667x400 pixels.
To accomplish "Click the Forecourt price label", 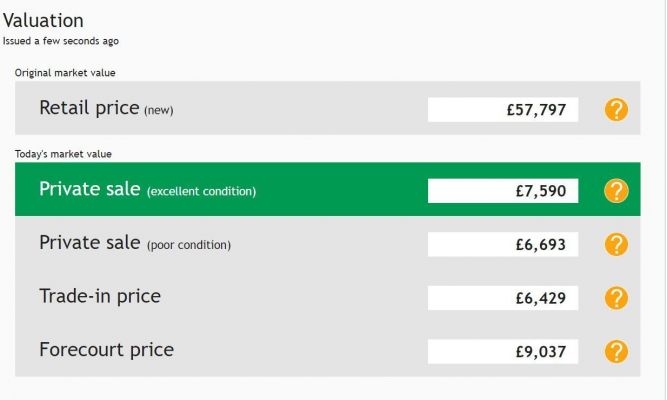I will click(106, 350).
